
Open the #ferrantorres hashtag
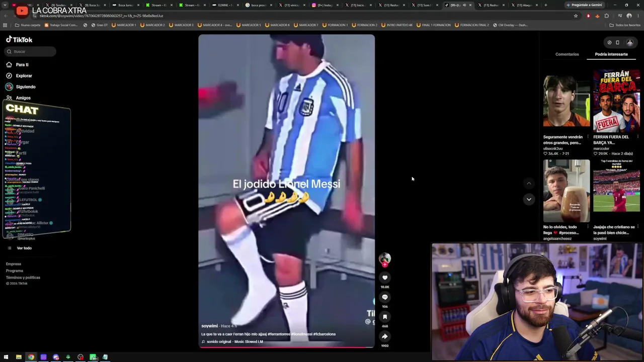279,334
